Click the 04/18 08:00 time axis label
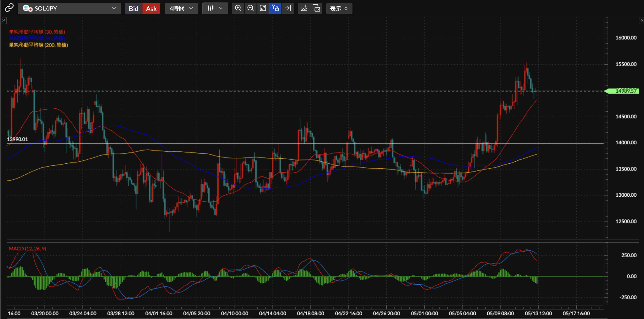644x319 pixels. pos(311,313)
